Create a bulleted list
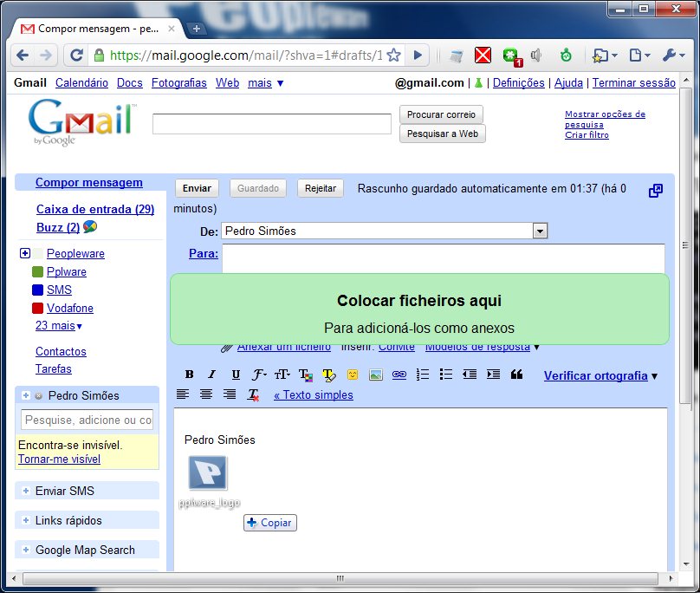Screen dimensions: 700x593 445,374
